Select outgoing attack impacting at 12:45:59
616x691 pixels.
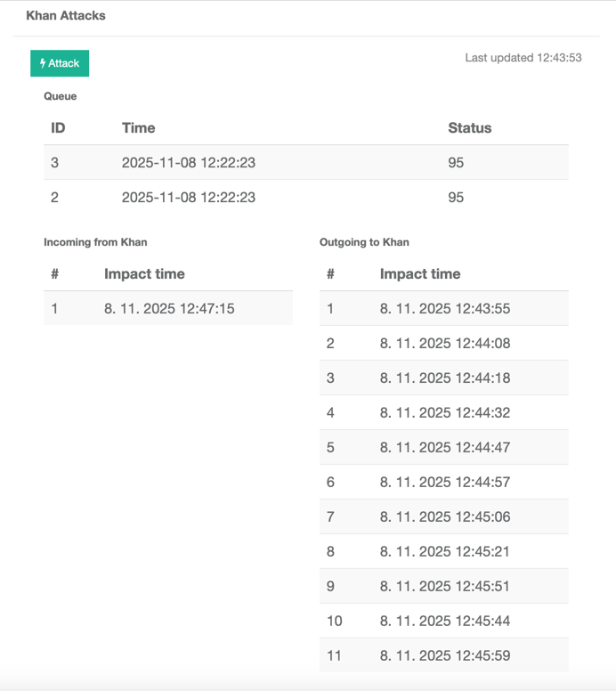click(444, 656)
